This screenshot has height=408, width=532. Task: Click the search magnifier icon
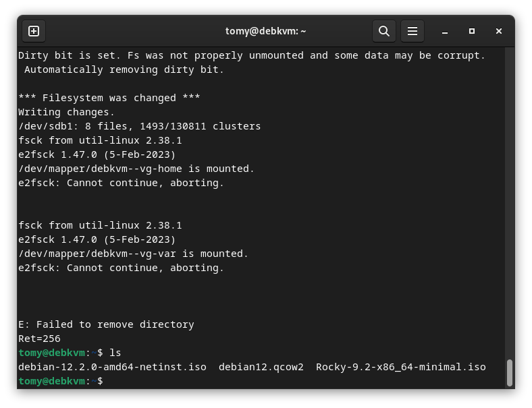click(x=383, y=31)
